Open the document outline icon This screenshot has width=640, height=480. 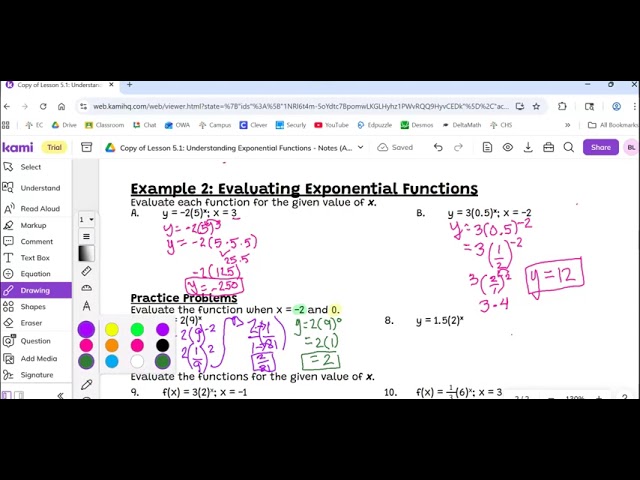pos(487,147)
